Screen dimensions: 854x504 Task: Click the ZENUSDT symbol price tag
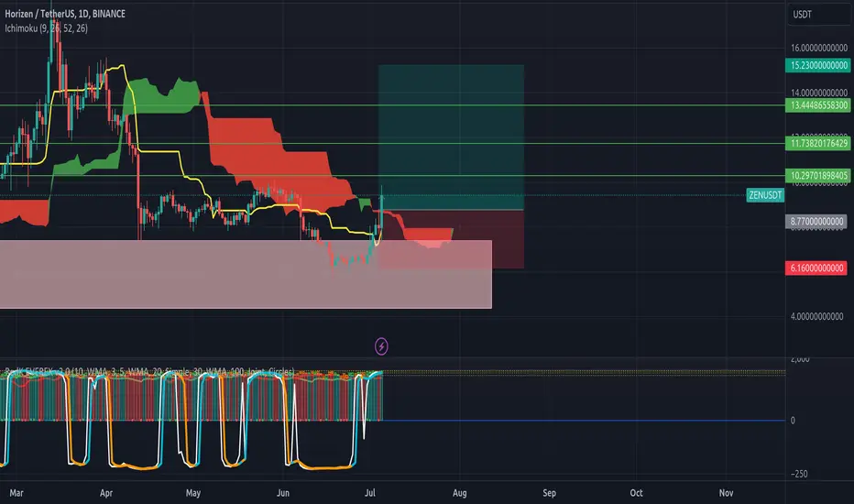pos(765,195)
